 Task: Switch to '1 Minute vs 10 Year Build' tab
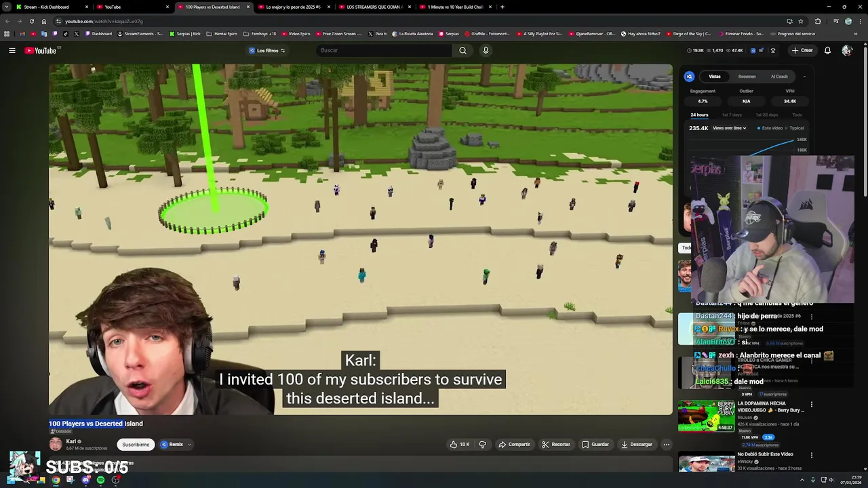[x=454, y=7]
